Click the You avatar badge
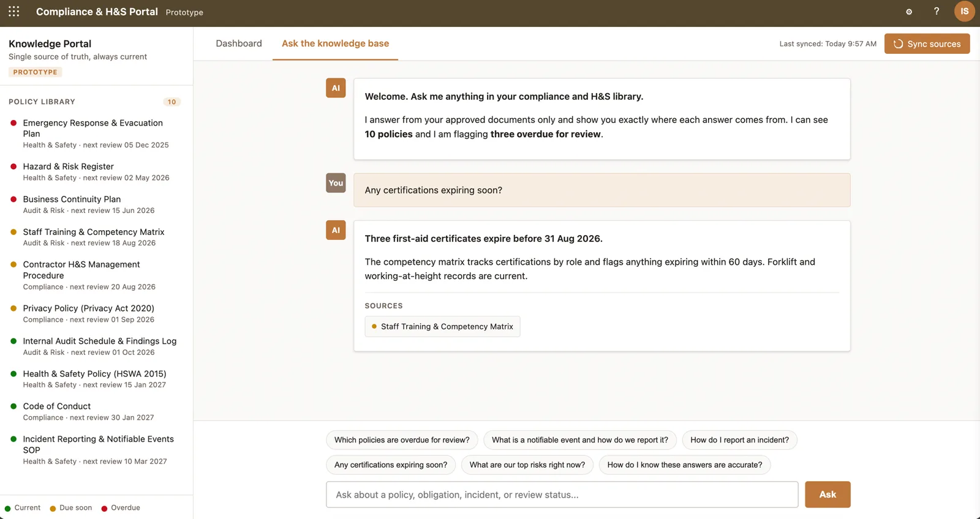Screen dimensions: 980x519 tap(336, 183)
